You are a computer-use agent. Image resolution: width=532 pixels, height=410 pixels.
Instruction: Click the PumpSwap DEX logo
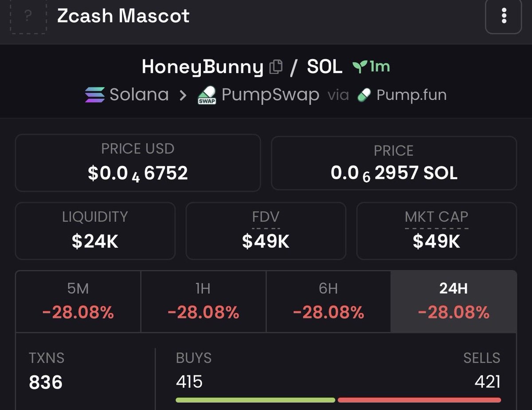coord(207,95)
